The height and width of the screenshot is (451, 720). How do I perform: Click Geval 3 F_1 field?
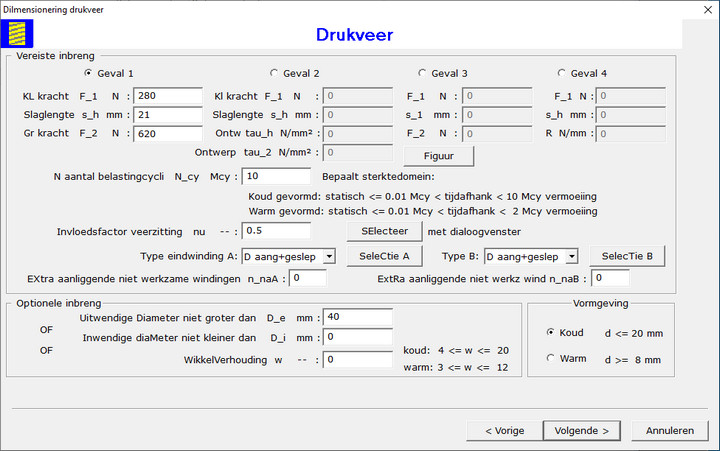pos(497,96)
